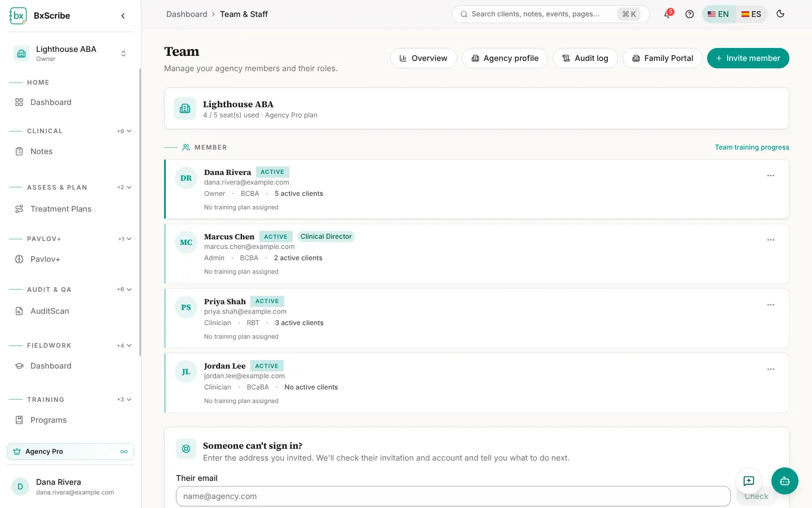Screen dimensions: 812x508
Task: Open the options menu for Jordan Lee
Action: pos(771,369)
